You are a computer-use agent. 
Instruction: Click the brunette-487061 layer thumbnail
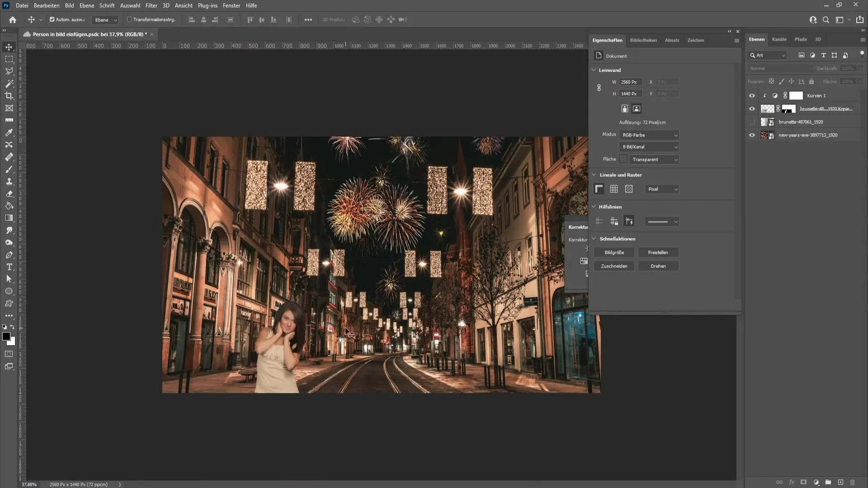[767, 122]
